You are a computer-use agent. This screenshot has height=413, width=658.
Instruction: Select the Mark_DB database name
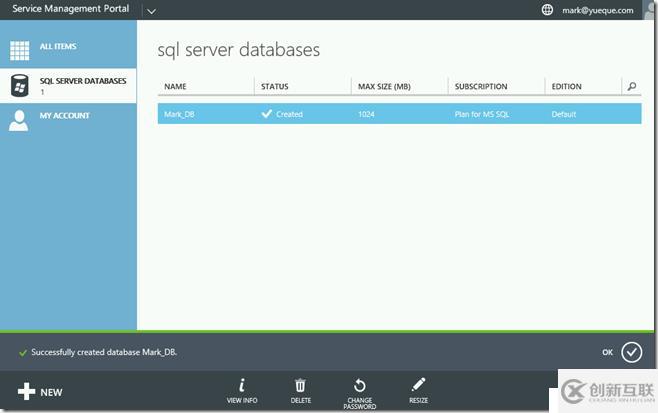pyautogui.click(x=179, y=114)
